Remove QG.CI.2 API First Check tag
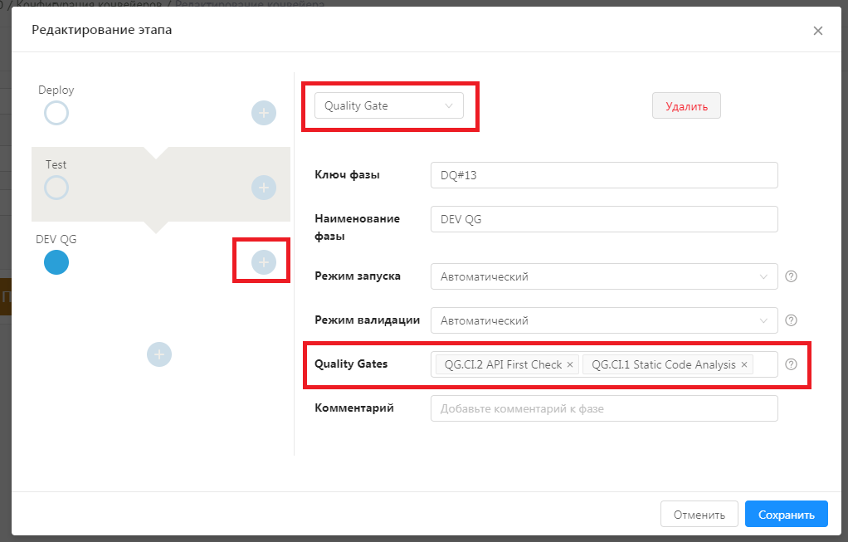Viewport: 849px width, 543px height. click(x=570, y=365)
